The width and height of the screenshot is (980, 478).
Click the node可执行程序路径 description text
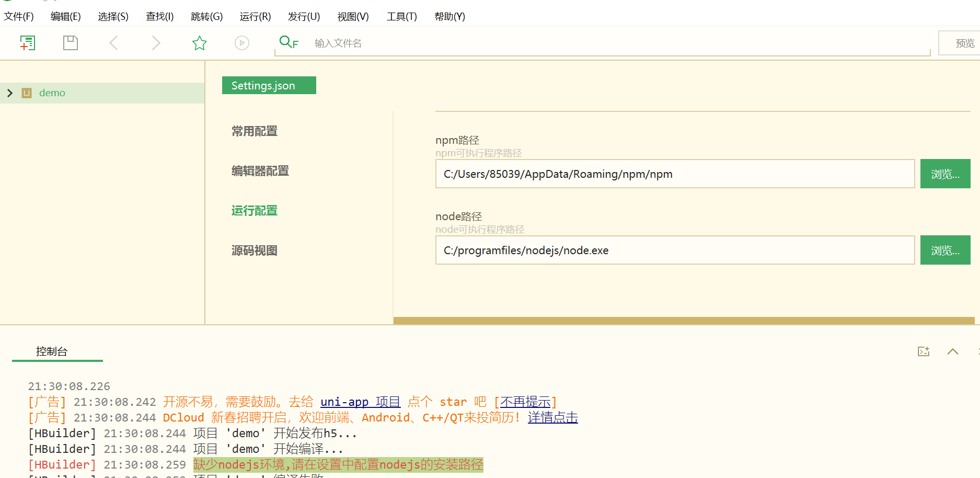pyautogui.click(x=480, y=229)
